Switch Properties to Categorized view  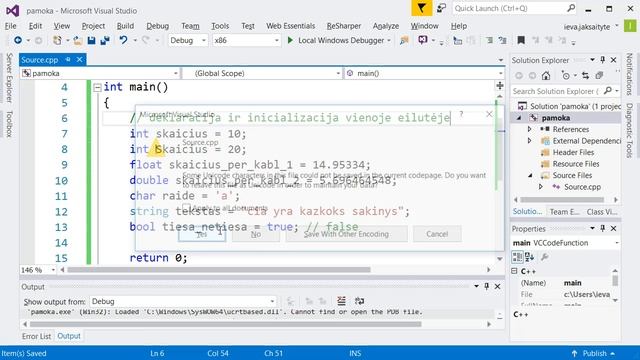coord(517,257)
